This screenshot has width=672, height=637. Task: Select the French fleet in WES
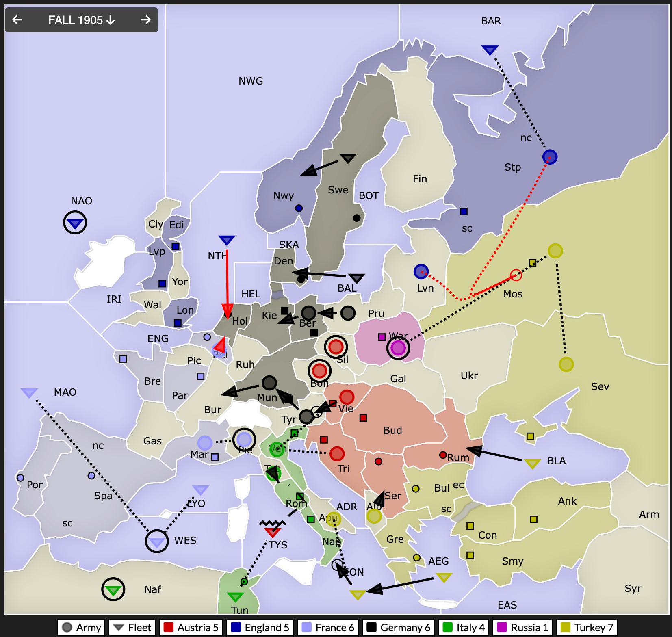[x=157, y=542]
